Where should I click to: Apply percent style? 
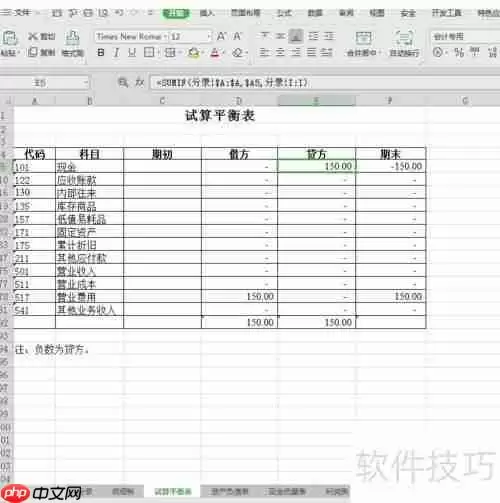click(459, 52)
